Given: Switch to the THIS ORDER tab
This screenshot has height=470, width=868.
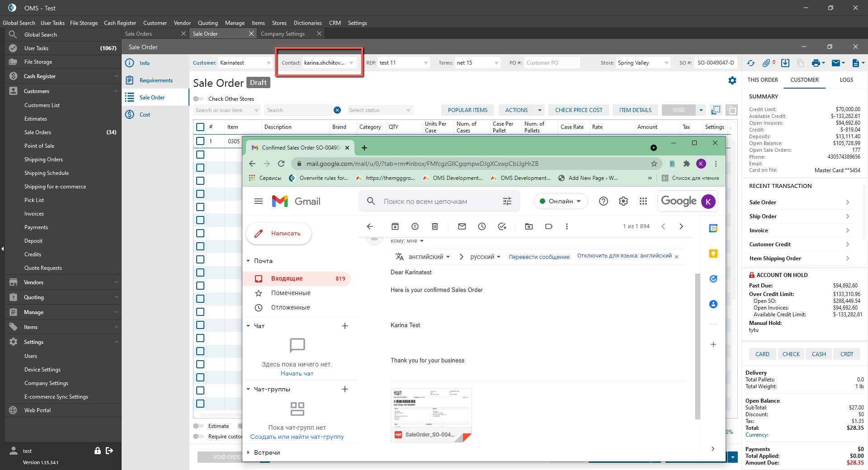Looking at the screenshot, I should [763, 80].
